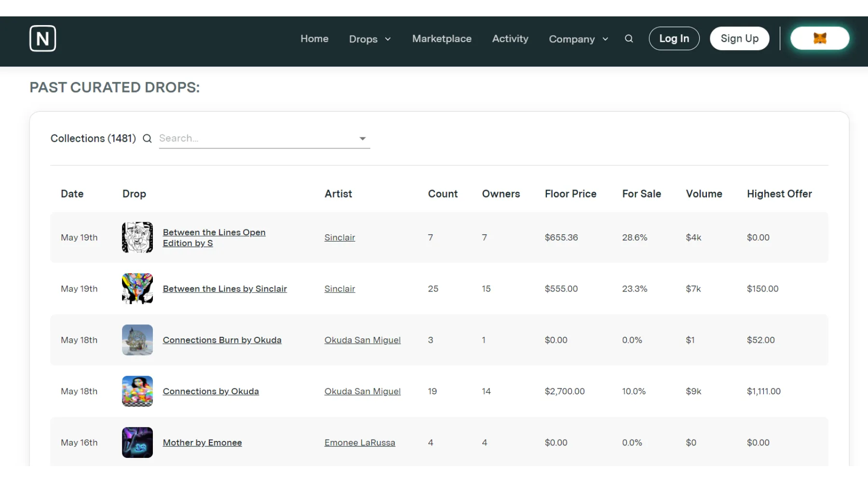Expand the Drops dropdown menu
The image size is (868, 482).
[x=370, y=39]
